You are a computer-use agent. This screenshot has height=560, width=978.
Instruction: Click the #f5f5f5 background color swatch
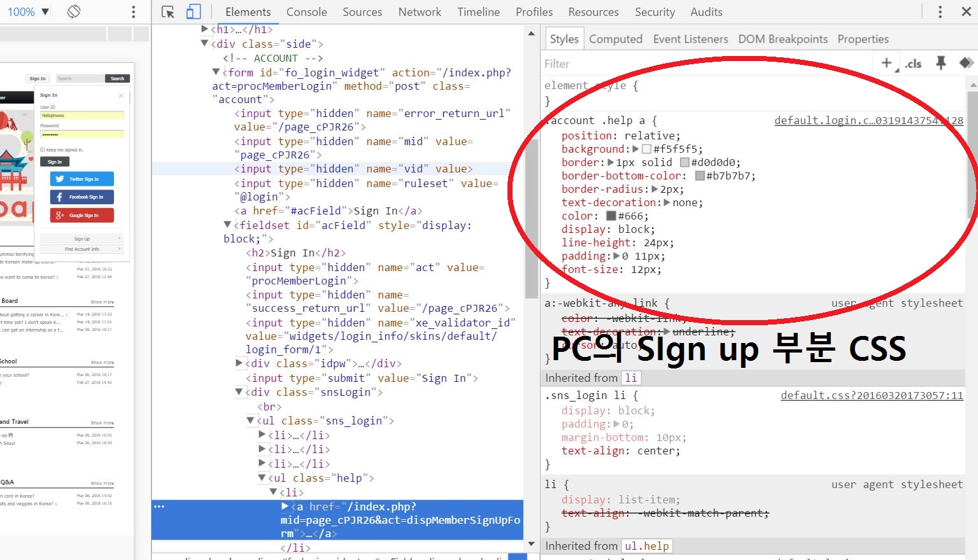click(646, 149)
